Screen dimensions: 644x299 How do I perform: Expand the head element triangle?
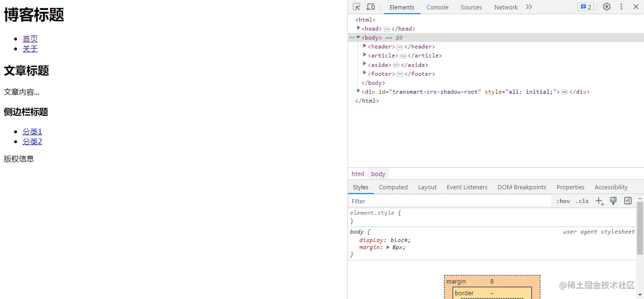pyautogui.click(x=358, y=28)
